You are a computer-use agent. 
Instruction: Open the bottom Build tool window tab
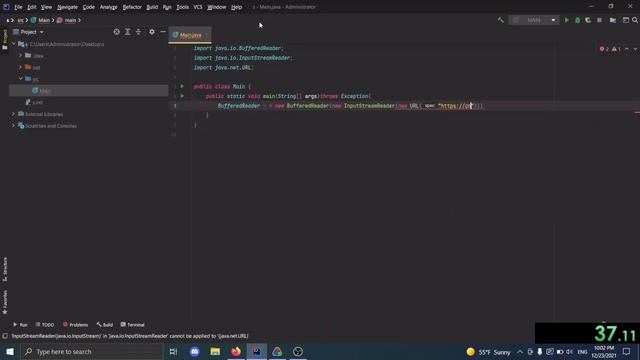click(104, 324)
